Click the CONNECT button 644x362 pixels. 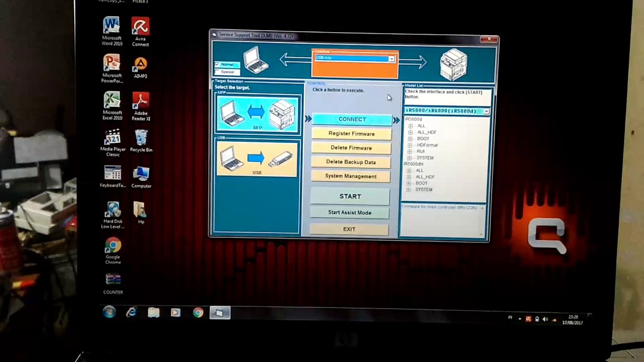(352, 119)
